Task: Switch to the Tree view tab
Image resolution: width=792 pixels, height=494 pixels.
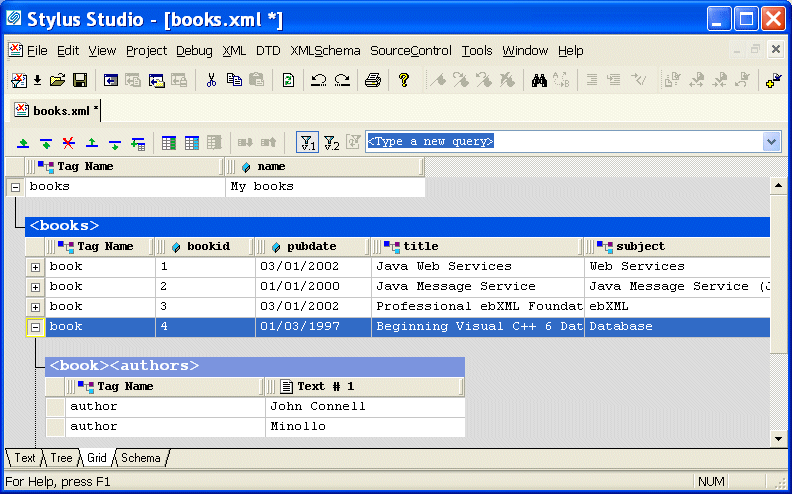Action: (61, 458)
